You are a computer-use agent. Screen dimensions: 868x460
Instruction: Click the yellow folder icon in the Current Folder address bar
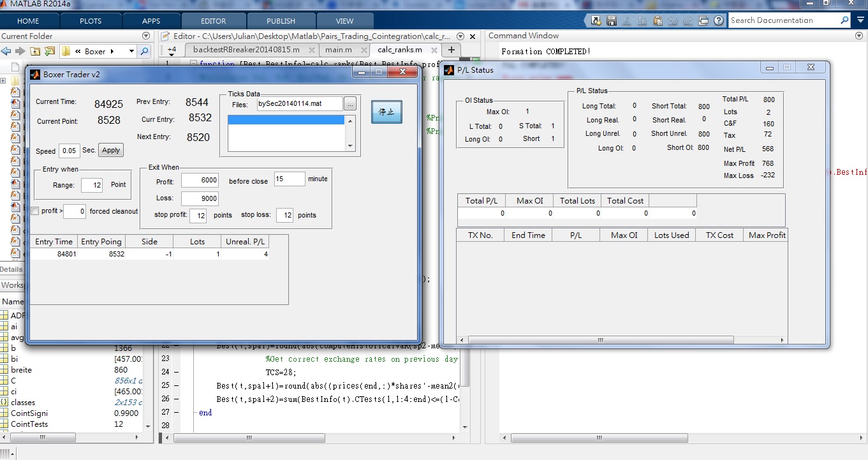click(x=66, y=51)
